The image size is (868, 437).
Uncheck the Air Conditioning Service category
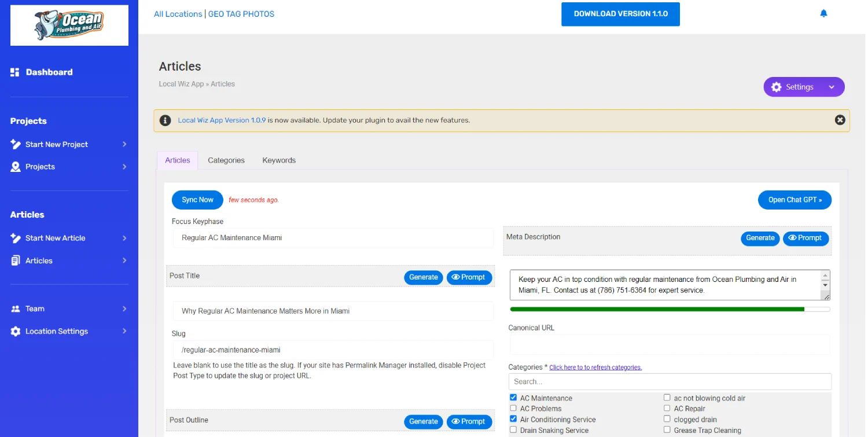513,418
